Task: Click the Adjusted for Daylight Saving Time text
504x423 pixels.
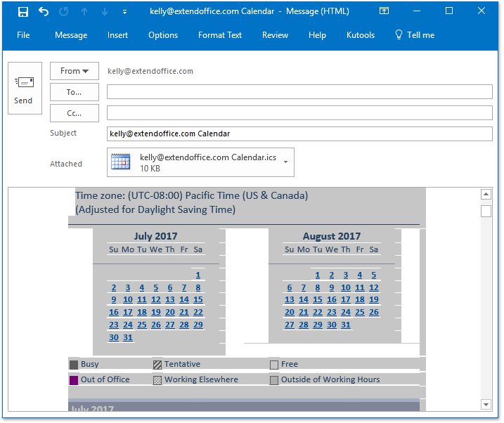Action: 155,209
